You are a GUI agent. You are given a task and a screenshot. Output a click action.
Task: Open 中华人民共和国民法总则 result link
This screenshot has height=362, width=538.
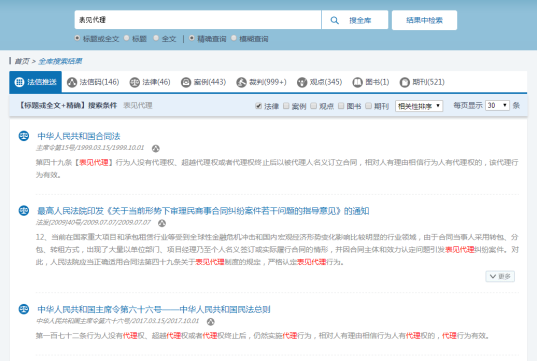point(154,309)
